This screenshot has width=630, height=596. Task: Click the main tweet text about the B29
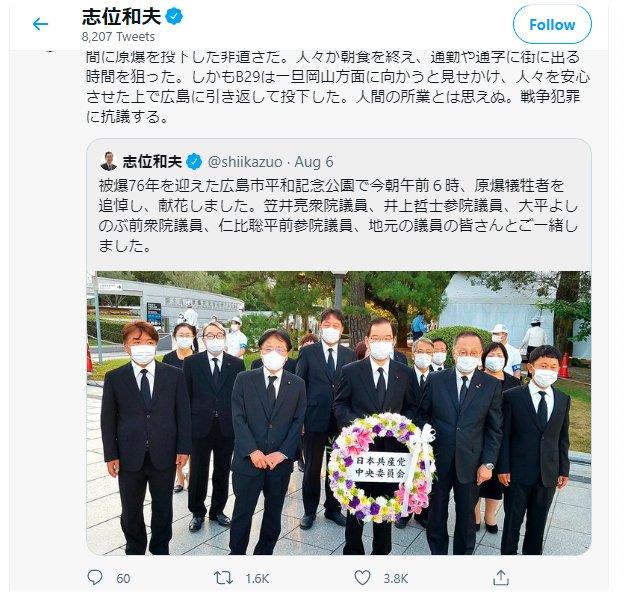tap(338, 87)
